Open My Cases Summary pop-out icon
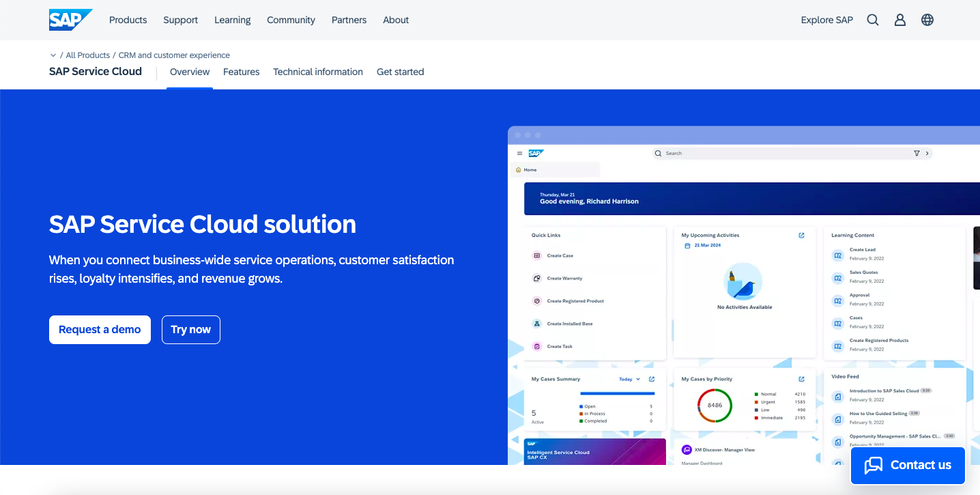The image size is (980, 495). (652, 379)
